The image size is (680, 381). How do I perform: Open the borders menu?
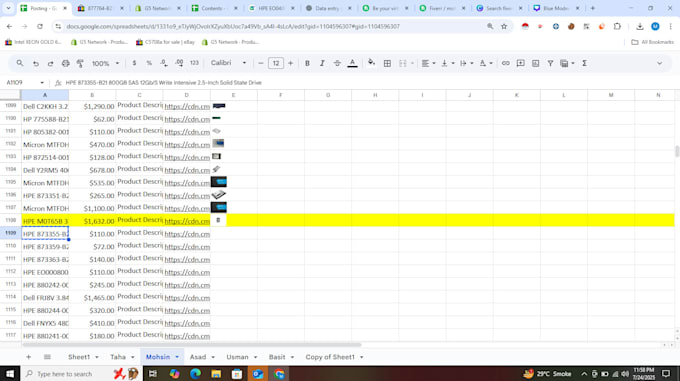387,63
